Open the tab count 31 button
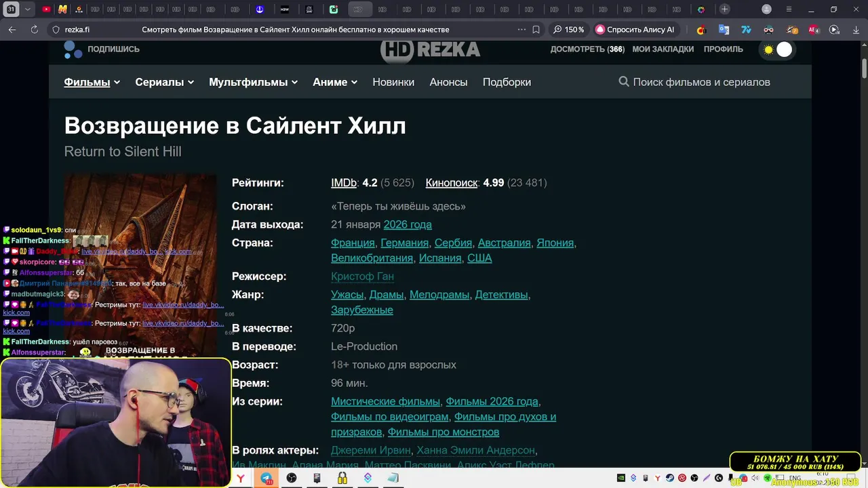 (x=11, y=9)
